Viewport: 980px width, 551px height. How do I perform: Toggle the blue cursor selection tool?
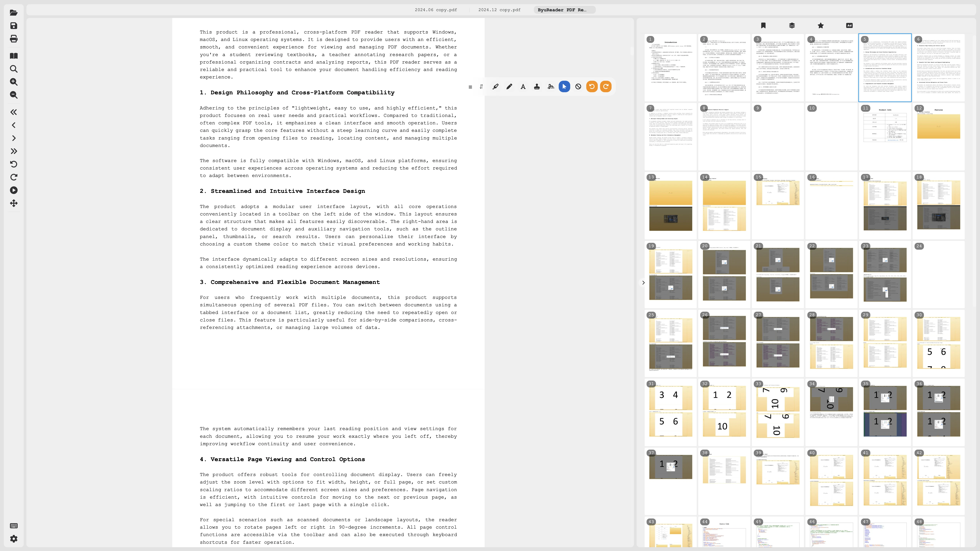point(565,87)
